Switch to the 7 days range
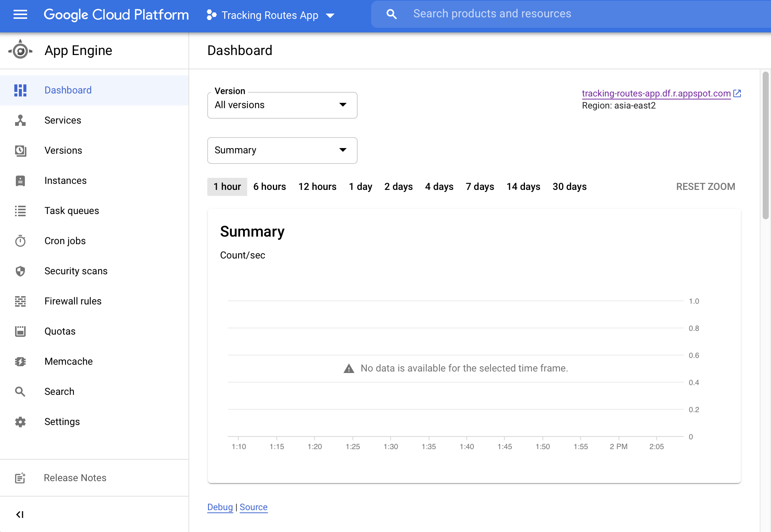This screenshot has width=771, height=532. [480, 187]
